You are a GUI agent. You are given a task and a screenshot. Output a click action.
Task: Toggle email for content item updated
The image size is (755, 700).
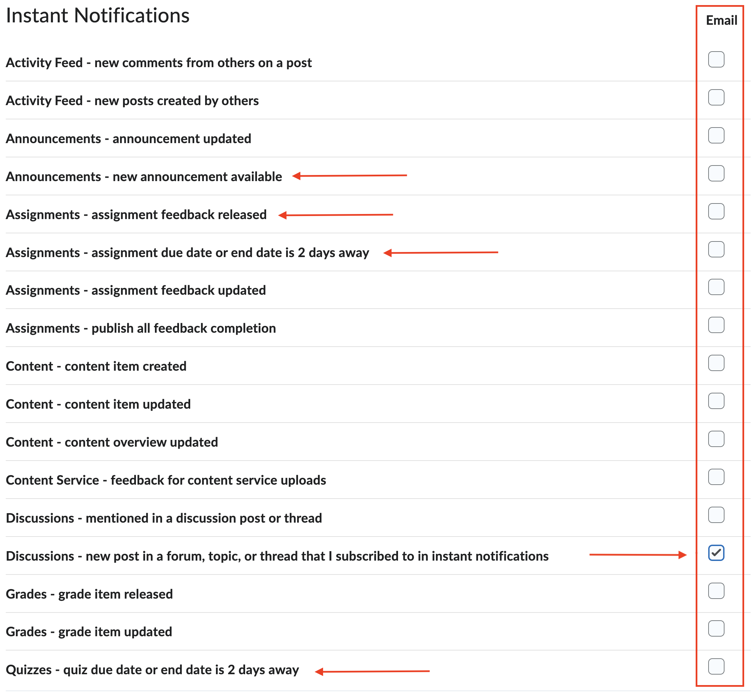tap(716, 401)
